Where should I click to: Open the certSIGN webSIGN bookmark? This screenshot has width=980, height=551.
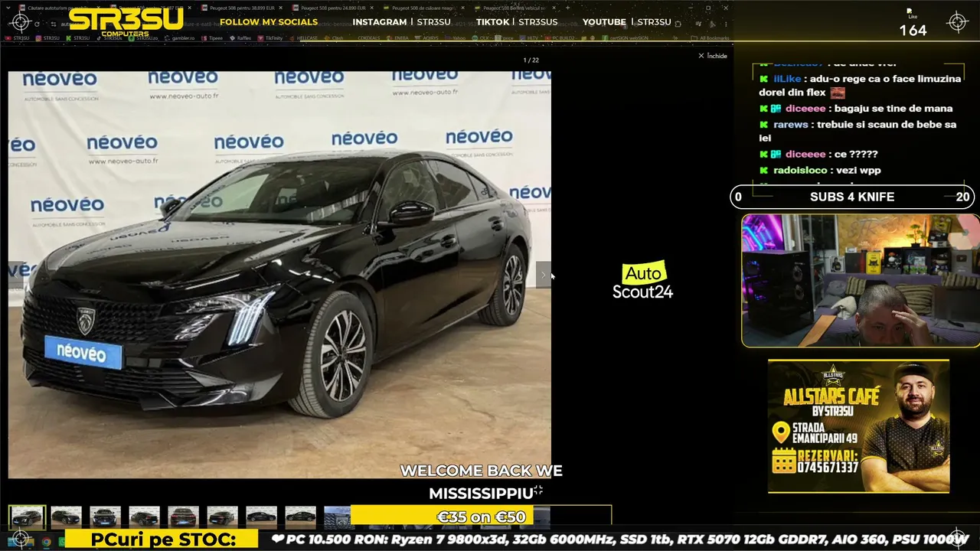(x=625, y=37)
